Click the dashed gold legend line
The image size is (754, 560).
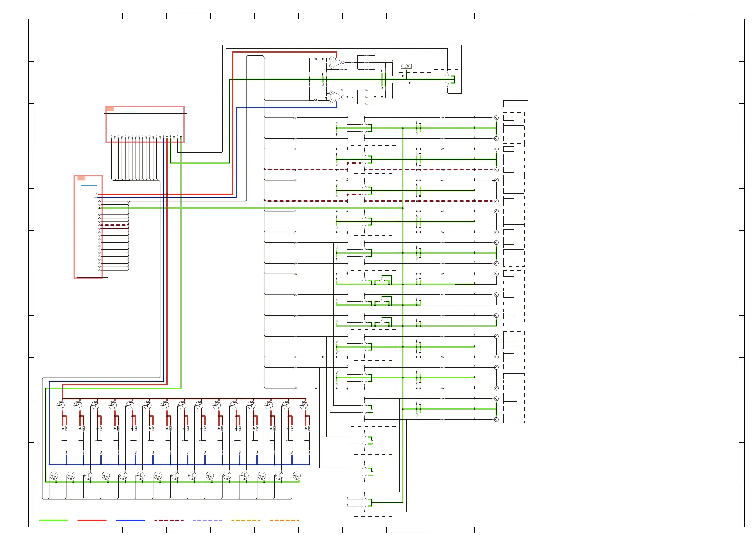point(246,520)
